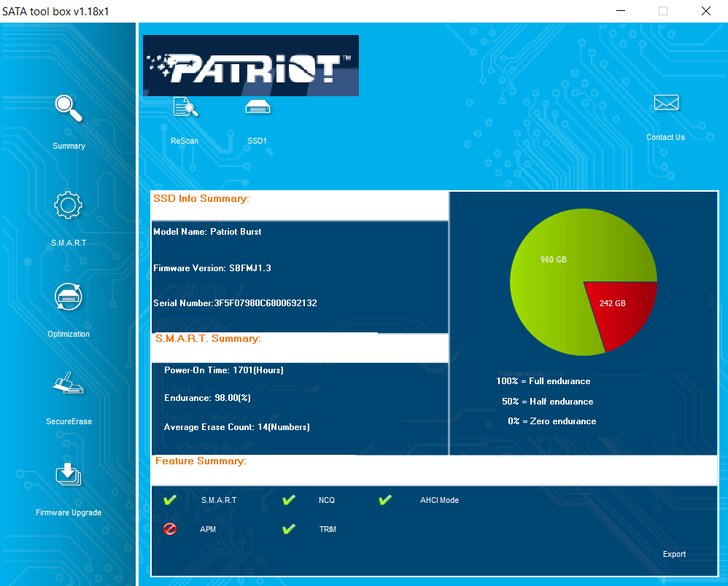Viewport: 728px width, 586px height.
Task: Click the Feature Summary heading
Action: [x=201, y=461]
